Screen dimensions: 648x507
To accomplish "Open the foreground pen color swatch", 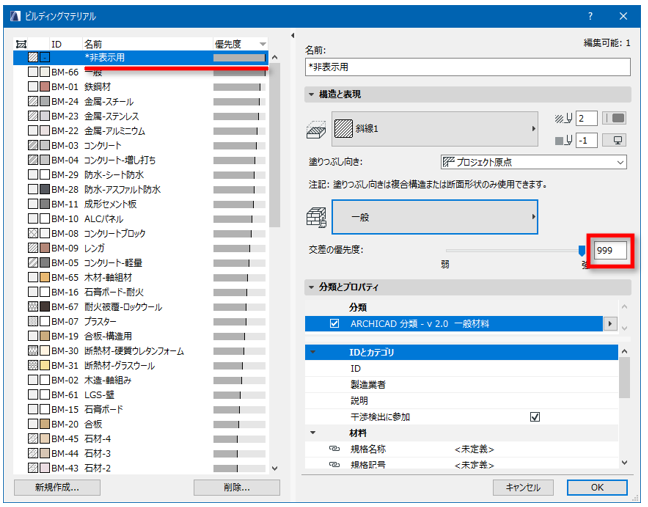I will (x=614, y=118).
